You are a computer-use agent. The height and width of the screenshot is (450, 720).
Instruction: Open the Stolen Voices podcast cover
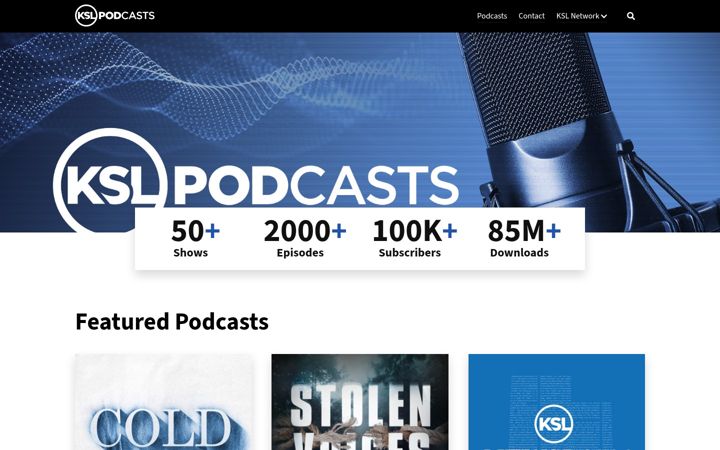[360, 402]
